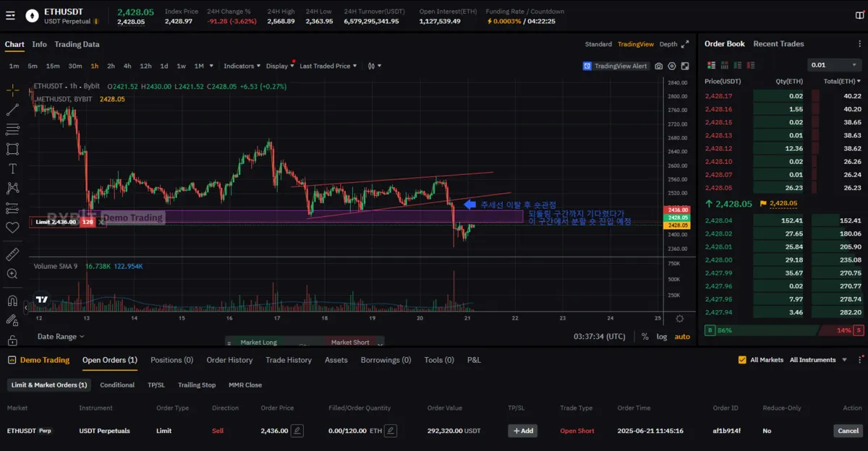
Task: Click the + Add TP/SL button
Action: 522,431
